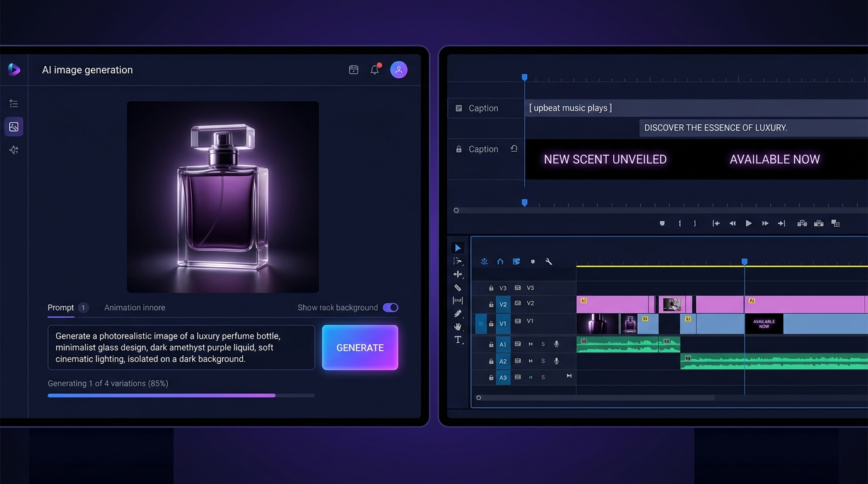Screen dimensions: 868x484
Task: Switch to the Animation innore tab
Action: [x=134, y=308]
